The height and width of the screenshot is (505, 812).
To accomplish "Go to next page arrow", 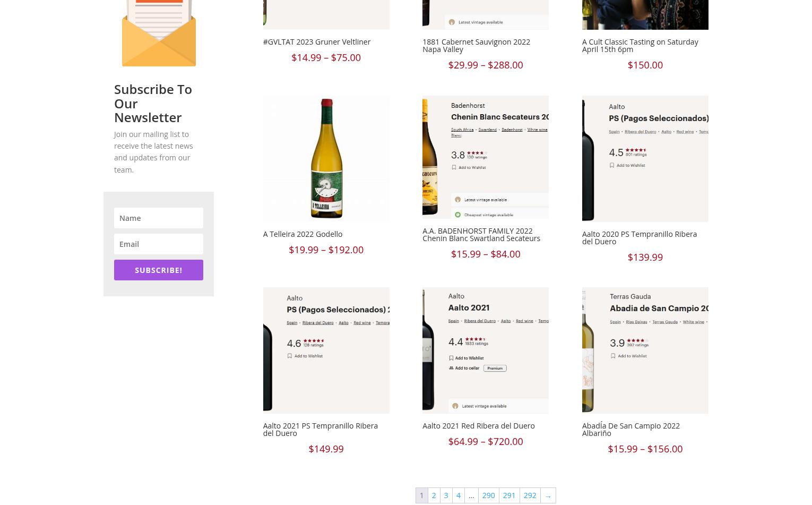I will point(548,495).
